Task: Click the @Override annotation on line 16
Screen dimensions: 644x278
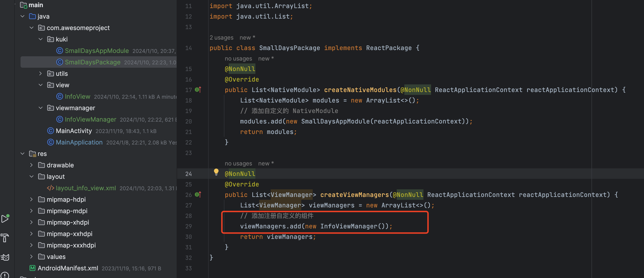Action: [x=242, y=79]
